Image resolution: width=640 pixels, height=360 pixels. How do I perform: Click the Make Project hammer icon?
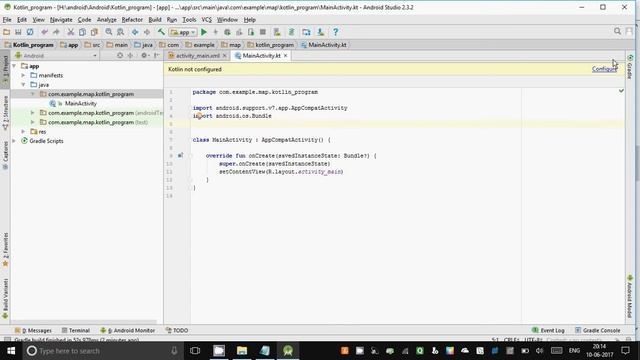161,32
